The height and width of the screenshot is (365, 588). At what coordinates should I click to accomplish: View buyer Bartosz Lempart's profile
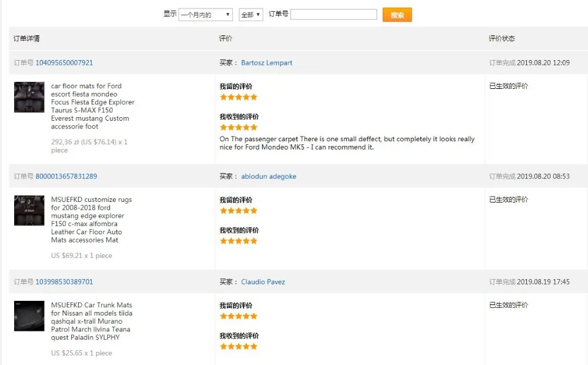pyautogui.click(x=266, y=63)
